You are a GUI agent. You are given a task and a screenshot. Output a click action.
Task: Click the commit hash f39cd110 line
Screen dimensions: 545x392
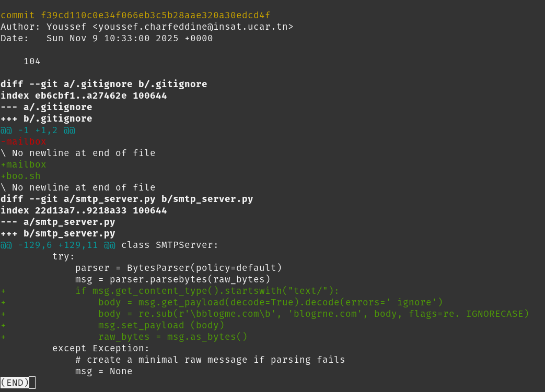pyautogui.click(x=135, y=15)
